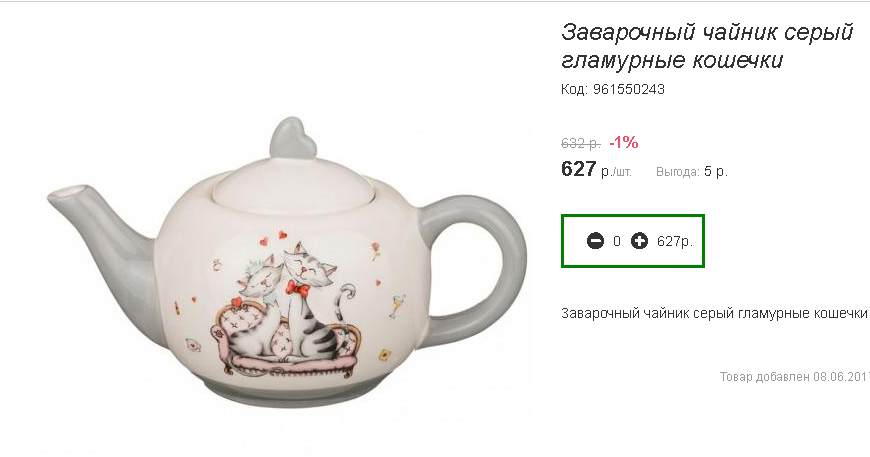The image size is (870, 457).
Task: Select the product code 961550243
Action: (x=629, y=89)
